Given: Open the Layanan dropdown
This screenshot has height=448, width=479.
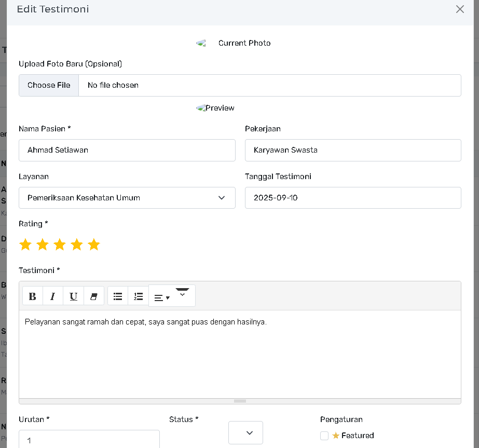Looking at the screenshot, I should pos(127,198).
